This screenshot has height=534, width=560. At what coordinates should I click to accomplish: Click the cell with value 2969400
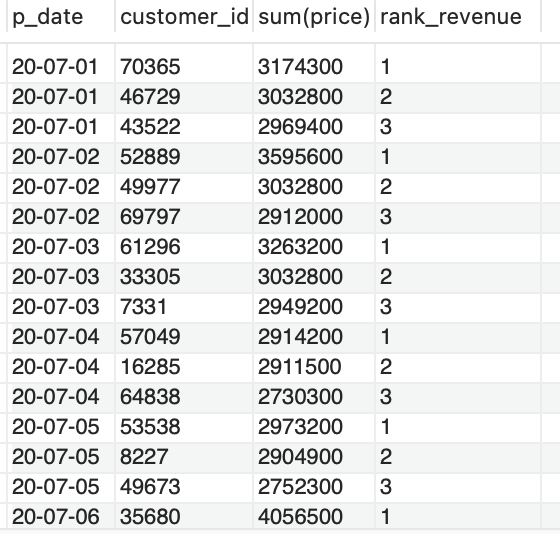pyautogui.click(x=314, y=127)
